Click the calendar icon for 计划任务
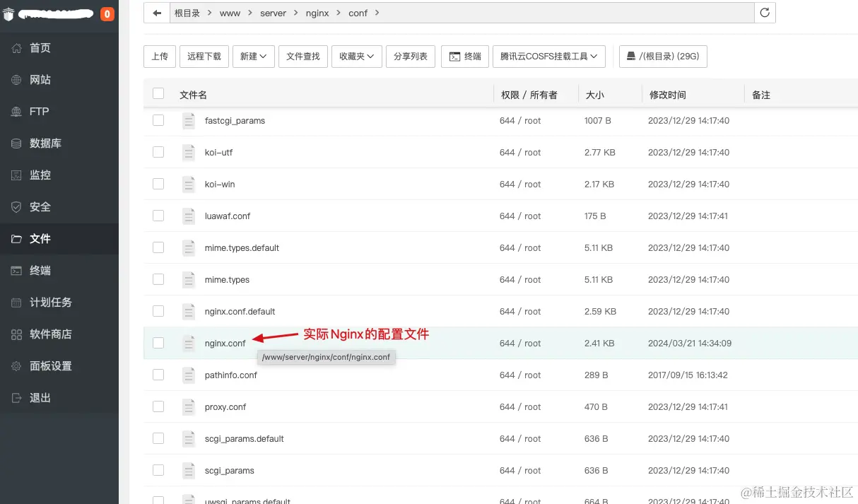Image resolution: width=858 pixels, height=504 pixels. coord(16,303)
